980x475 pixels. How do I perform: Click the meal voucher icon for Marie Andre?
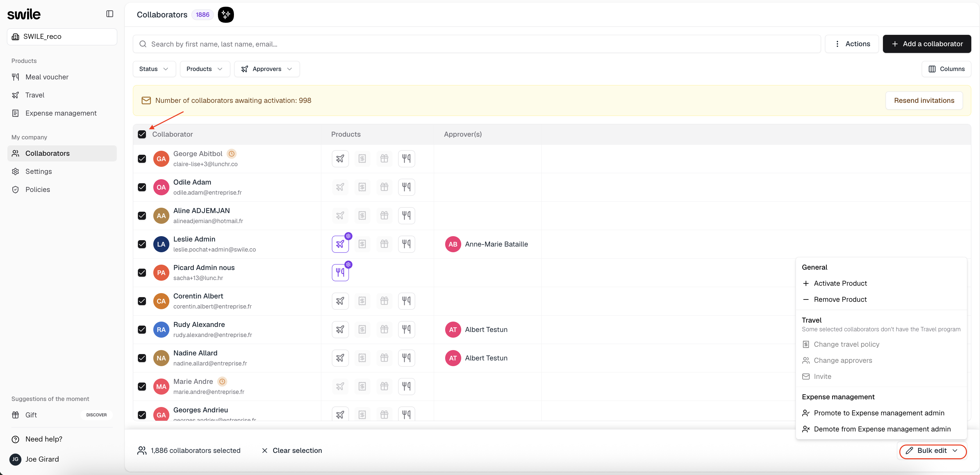click(x=406, y=386)
